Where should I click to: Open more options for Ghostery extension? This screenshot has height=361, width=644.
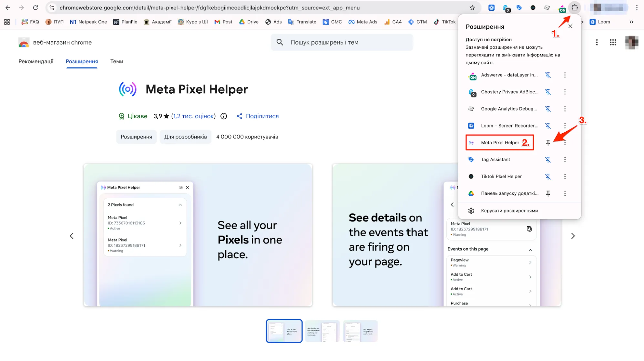pyautogui.click(x=565, y=92)
